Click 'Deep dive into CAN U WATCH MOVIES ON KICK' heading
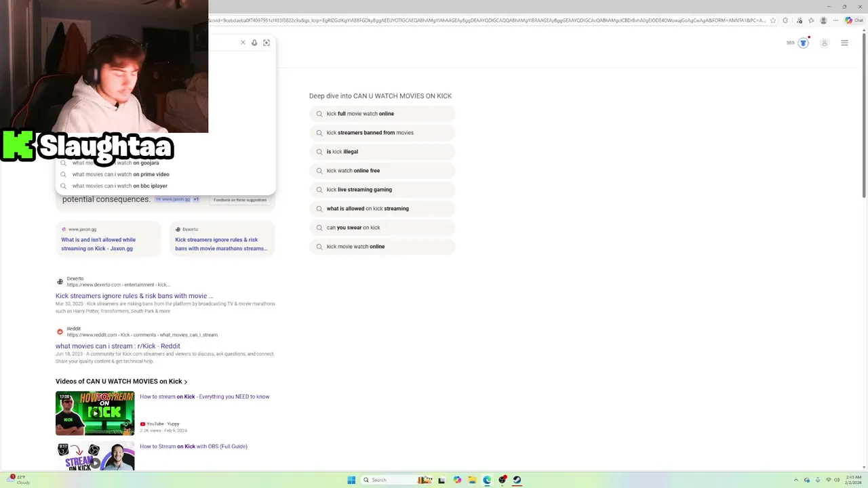Viewport: 868px width, 488px height. 380,96
